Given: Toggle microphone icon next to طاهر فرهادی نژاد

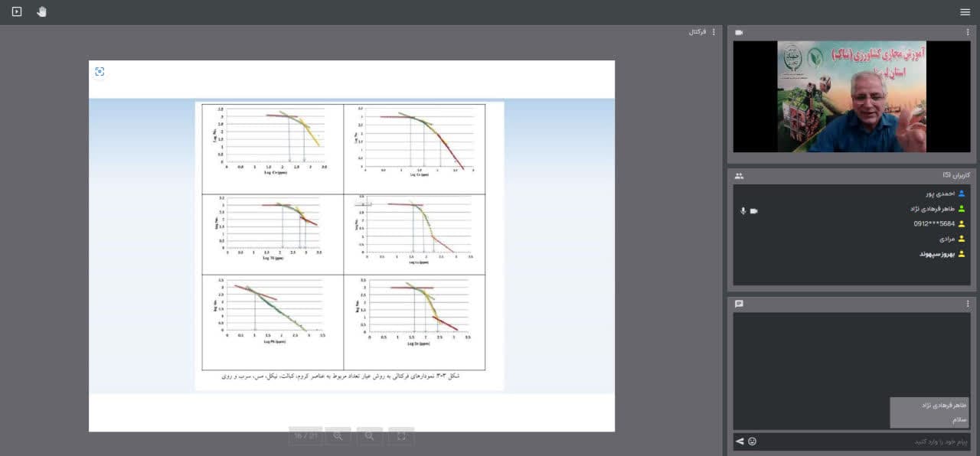Looking at the screenshot, I should tap(743, 210).
